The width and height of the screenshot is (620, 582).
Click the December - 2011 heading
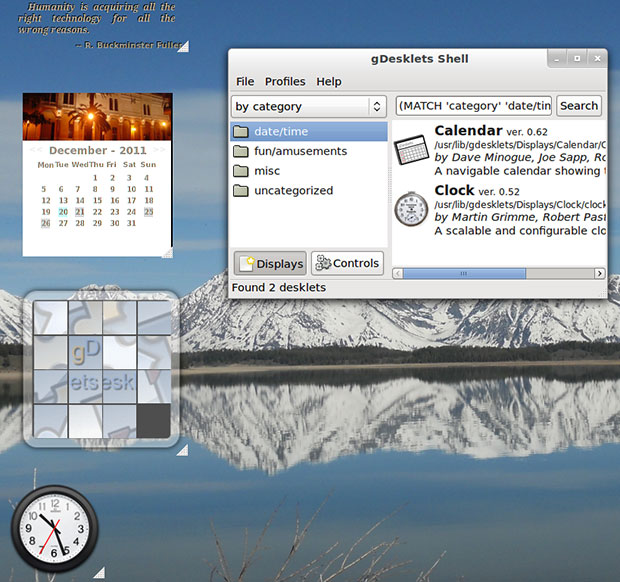(98, 150)
